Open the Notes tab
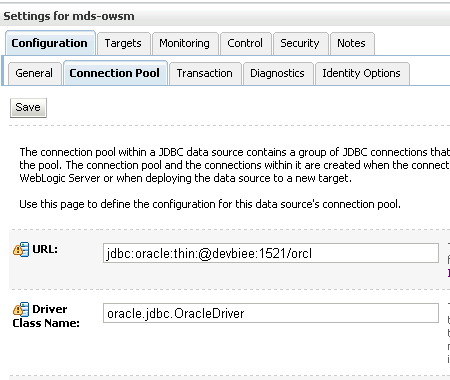450x380 pixels. click(x=352, y=43)
